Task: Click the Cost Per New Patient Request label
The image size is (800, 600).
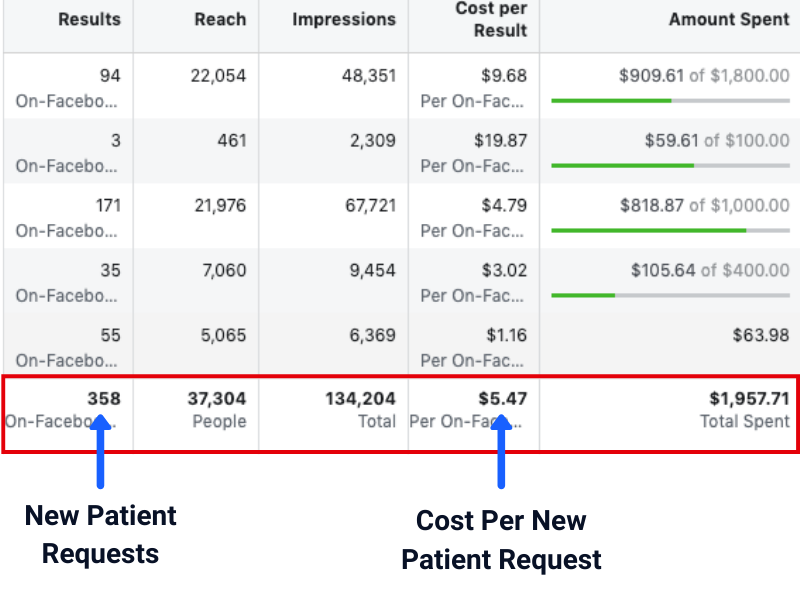Action: tap(501, 540)
